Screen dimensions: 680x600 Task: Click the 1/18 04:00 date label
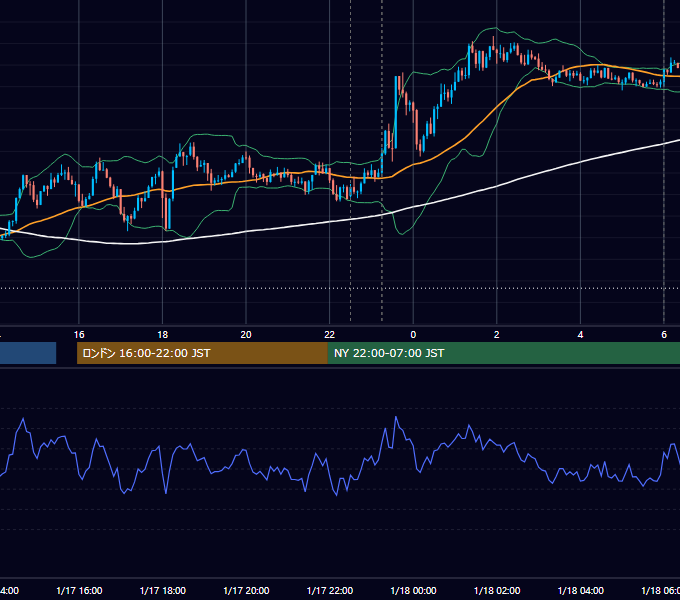pos(580,590)
